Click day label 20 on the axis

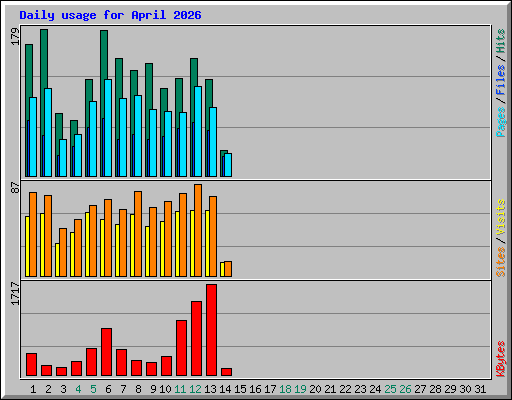click(315, 389)
